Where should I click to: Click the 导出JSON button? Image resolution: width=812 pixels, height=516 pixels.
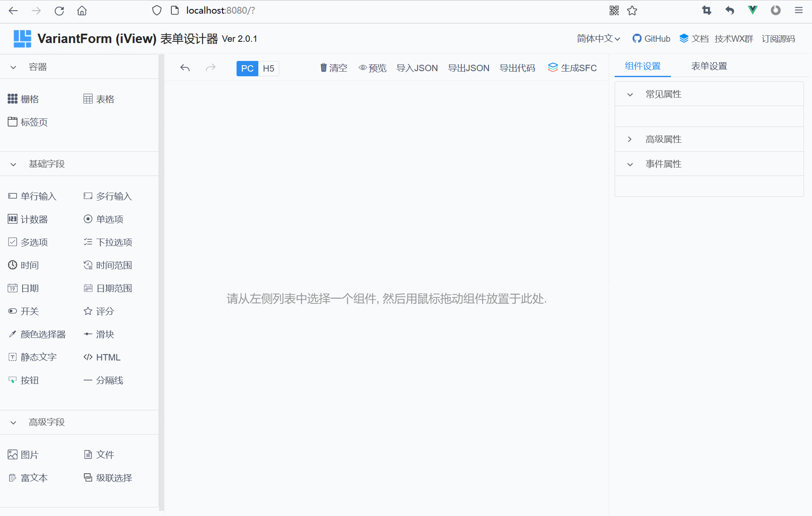[469, 68]
